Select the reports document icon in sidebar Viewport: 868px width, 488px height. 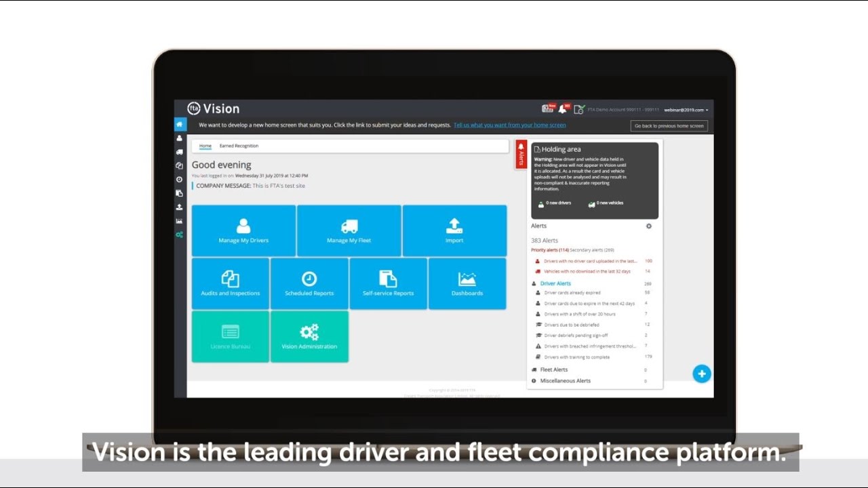click(180, 193)
